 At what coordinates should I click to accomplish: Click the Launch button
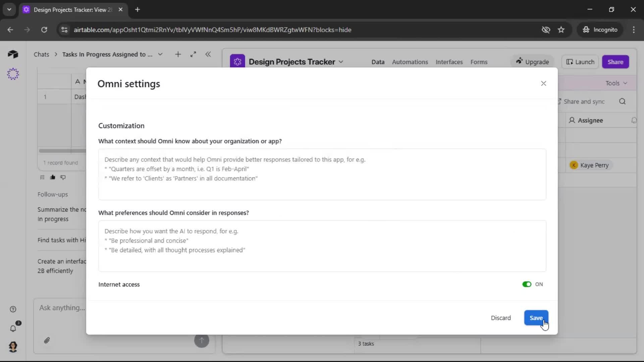click(580, 62)
